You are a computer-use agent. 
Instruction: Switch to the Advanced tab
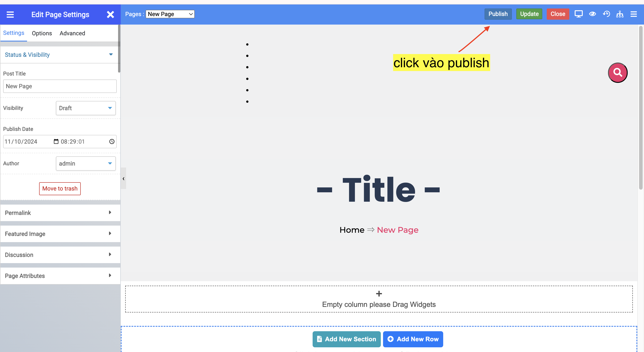click(72, 33)
